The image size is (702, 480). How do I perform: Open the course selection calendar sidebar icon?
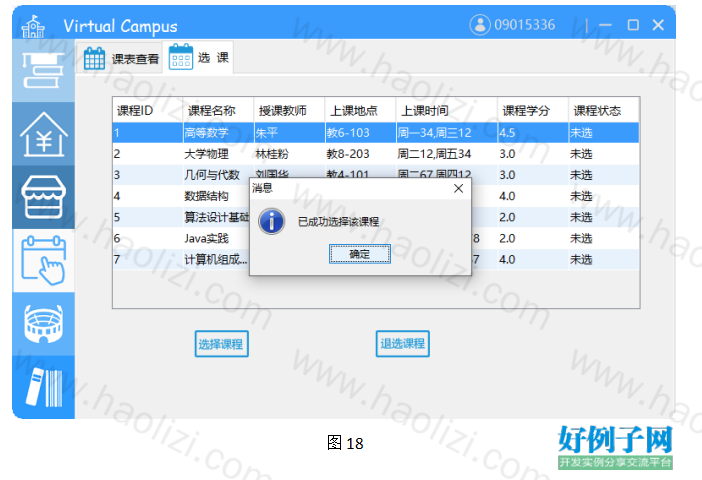43,261
